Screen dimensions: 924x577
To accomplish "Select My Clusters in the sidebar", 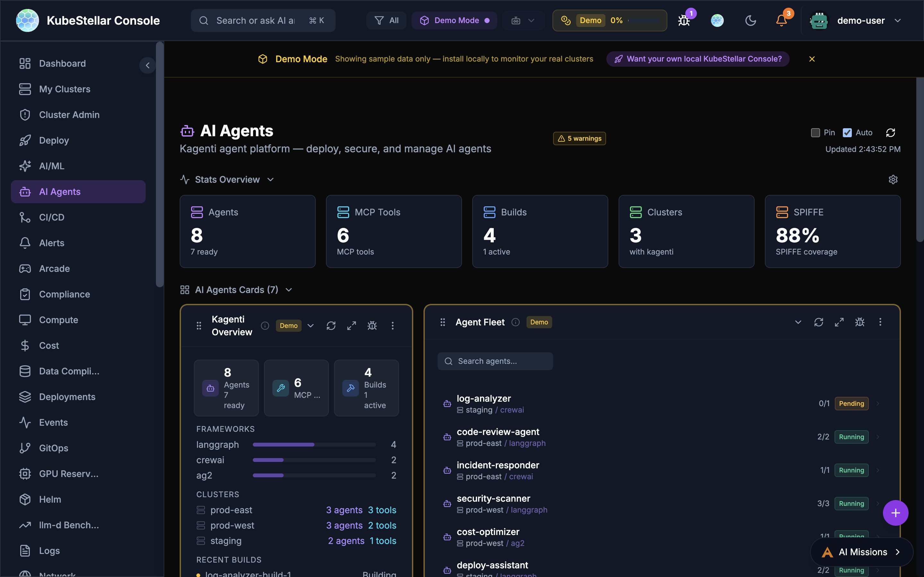I will click(x=64, y=89).
